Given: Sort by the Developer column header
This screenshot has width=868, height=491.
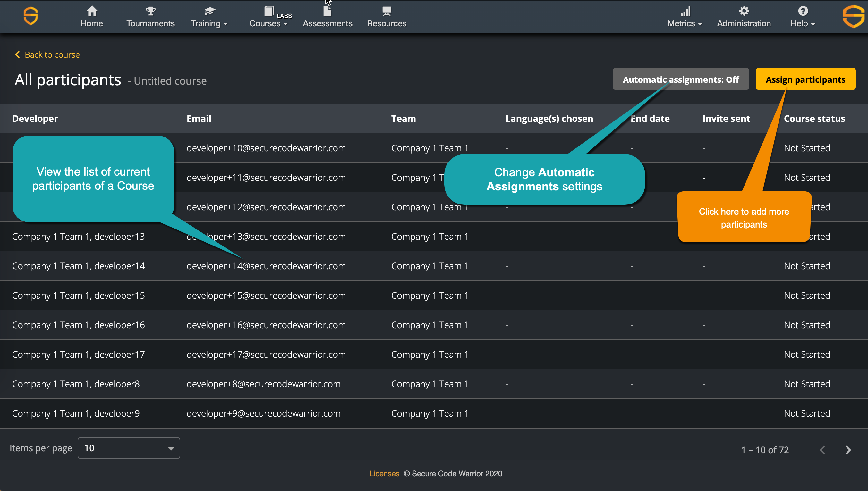Looking at the screenshot, I should pyautogui.click(x=35, y=118).
